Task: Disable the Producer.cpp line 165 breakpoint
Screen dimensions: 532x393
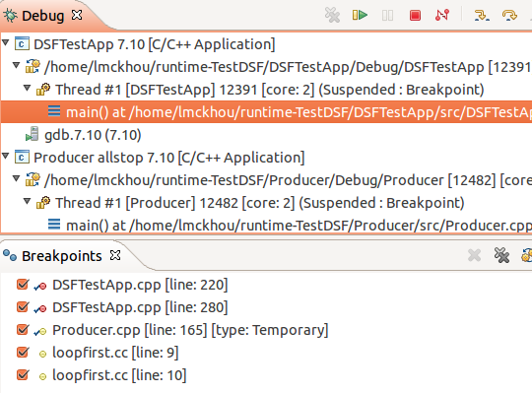Action: click(x=23, y=329)
